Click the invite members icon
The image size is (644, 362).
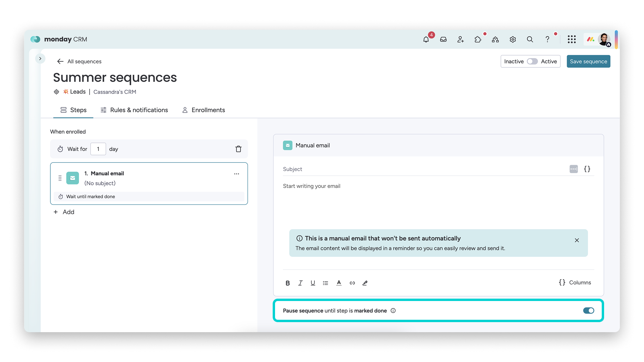[x=461, y=40]
